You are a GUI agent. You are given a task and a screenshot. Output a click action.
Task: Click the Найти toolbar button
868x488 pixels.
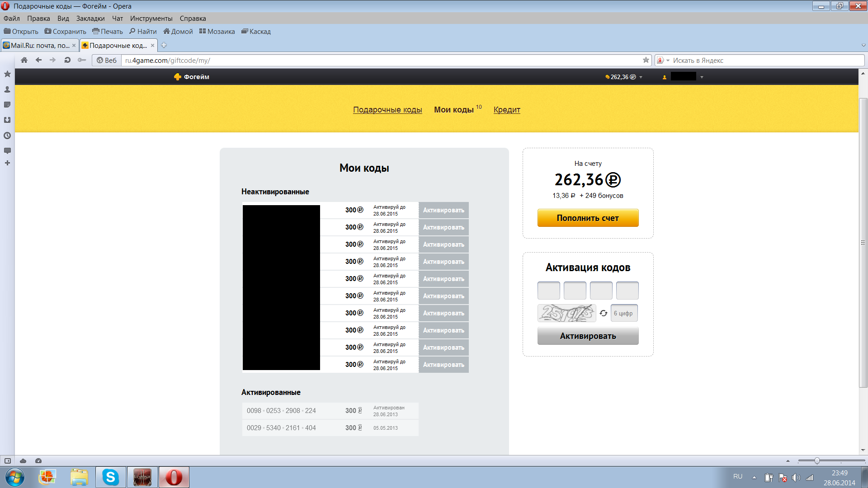(143, 32)
